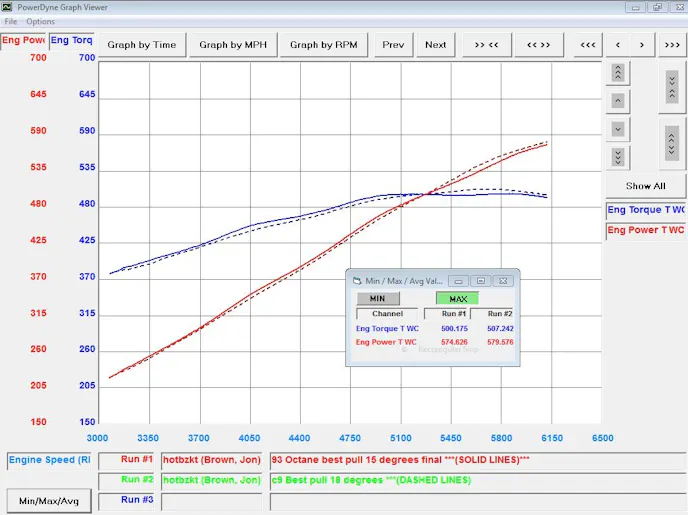
Task: Click the Min/Max/Avg button
Action: [48, 500]
